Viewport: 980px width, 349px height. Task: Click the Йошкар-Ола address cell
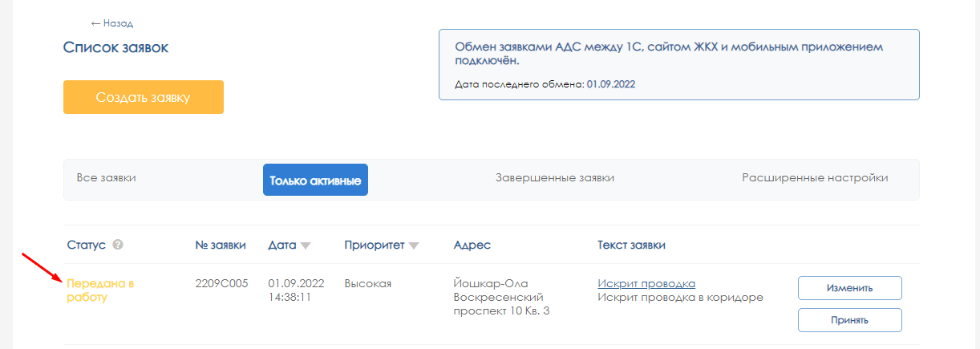tap(501, 297)
